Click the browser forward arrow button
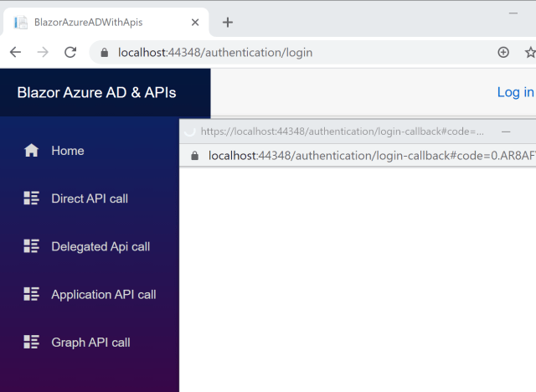Screen dimensions: 536x392 coord(43,52)
